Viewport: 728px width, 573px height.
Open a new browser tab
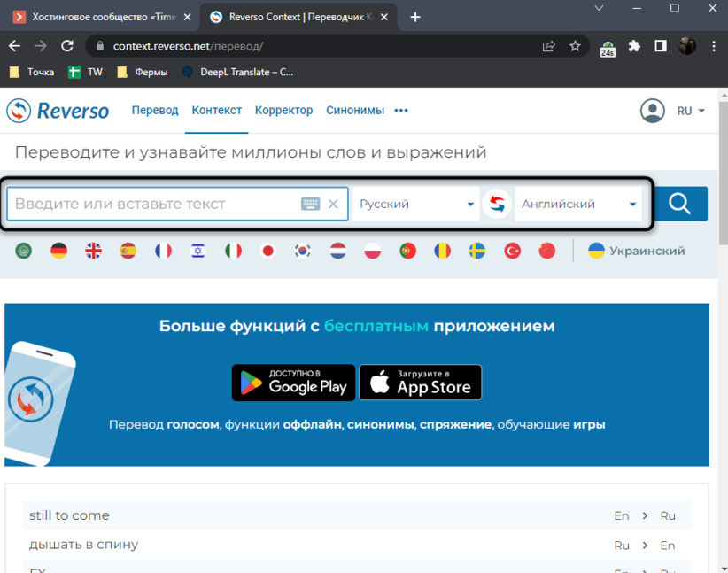[415, 17]
